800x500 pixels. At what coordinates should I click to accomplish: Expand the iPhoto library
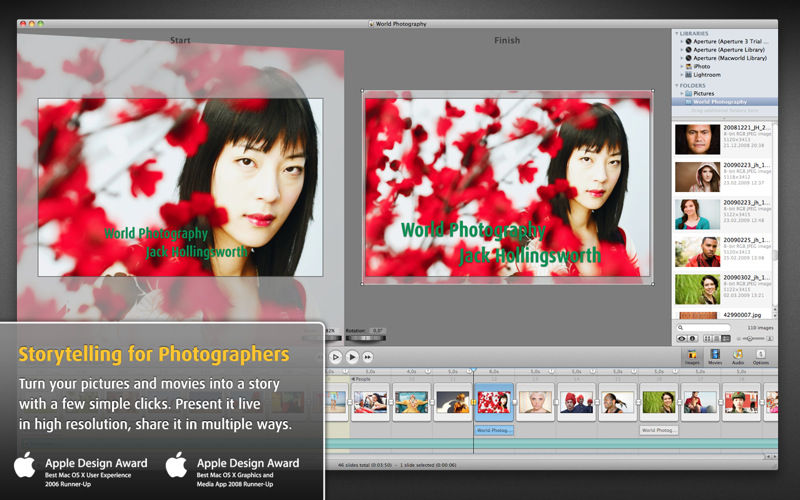click(682, 66)
